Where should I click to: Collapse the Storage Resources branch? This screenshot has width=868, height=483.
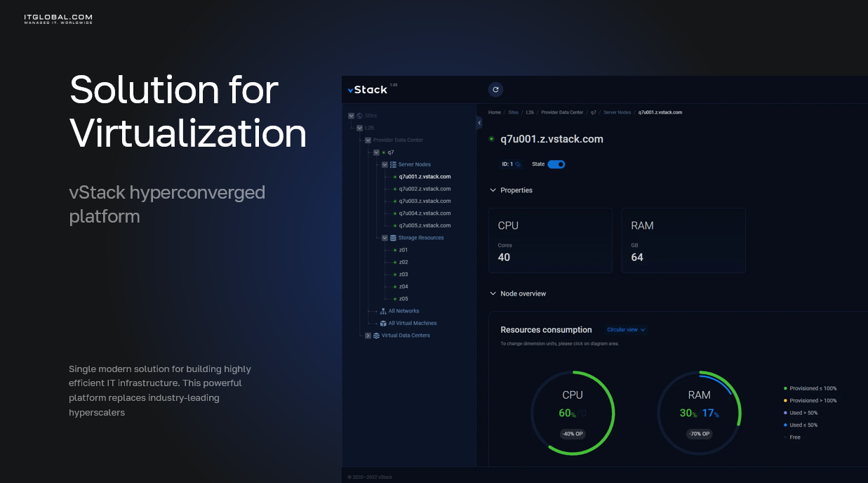[385, 237]
